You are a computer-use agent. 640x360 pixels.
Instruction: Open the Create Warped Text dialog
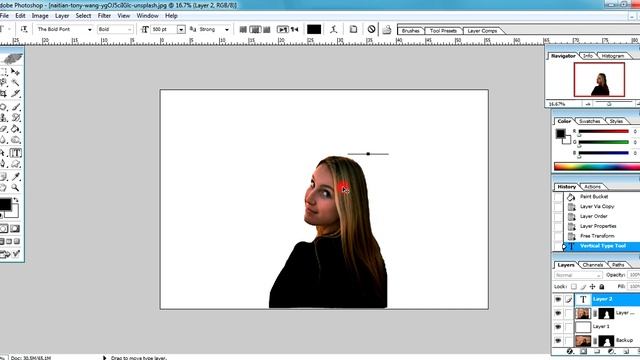(x=333, y=29)
